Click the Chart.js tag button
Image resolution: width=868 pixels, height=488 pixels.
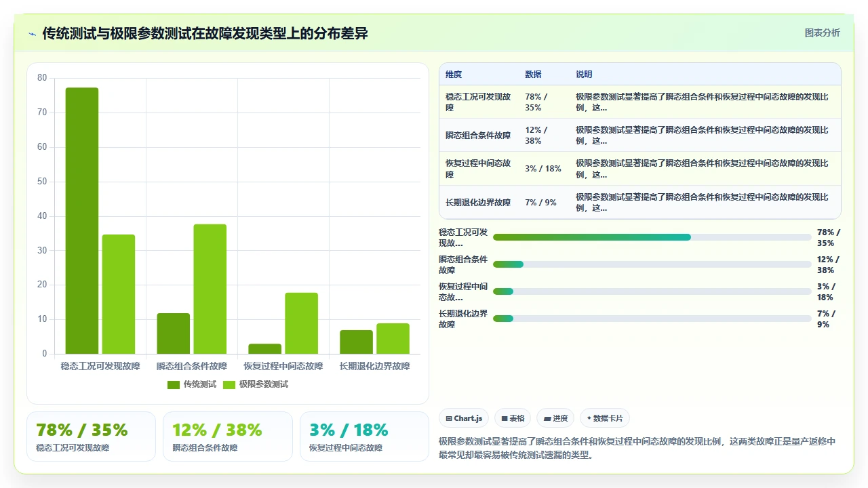point(464,418)
